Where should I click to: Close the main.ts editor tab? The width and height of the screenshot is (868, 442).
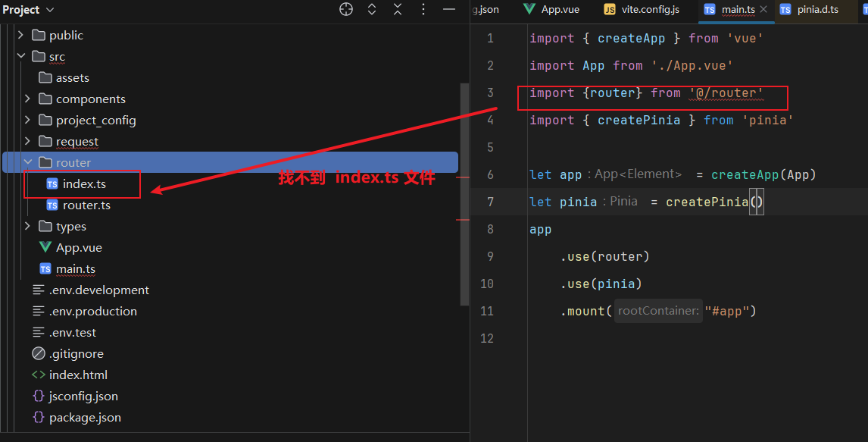coord(763,9)
